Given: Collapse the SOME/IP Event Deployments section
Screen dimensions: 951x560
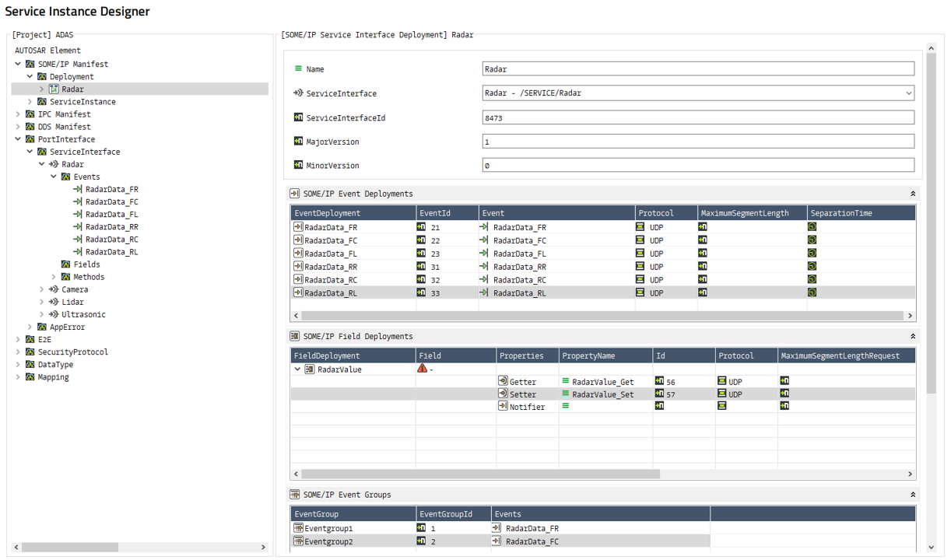Looking at the screenshot, I should click(x=913, y=194).
